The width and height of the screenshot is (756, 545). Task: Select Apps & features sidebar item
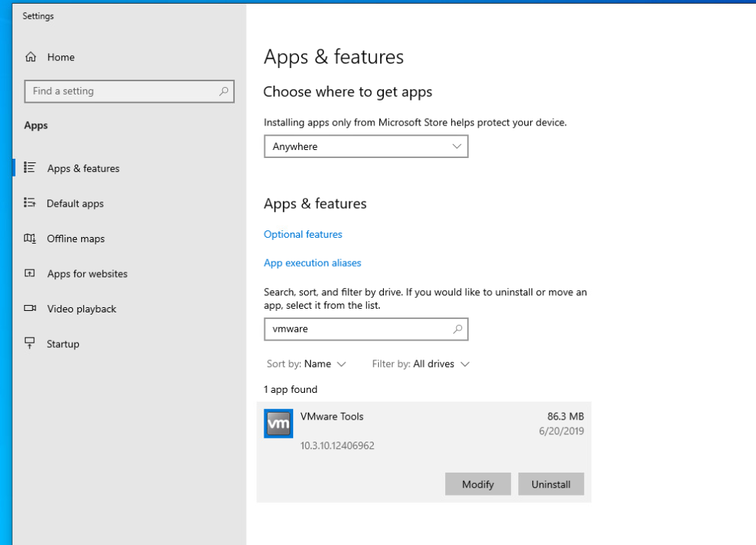(83, 168)
